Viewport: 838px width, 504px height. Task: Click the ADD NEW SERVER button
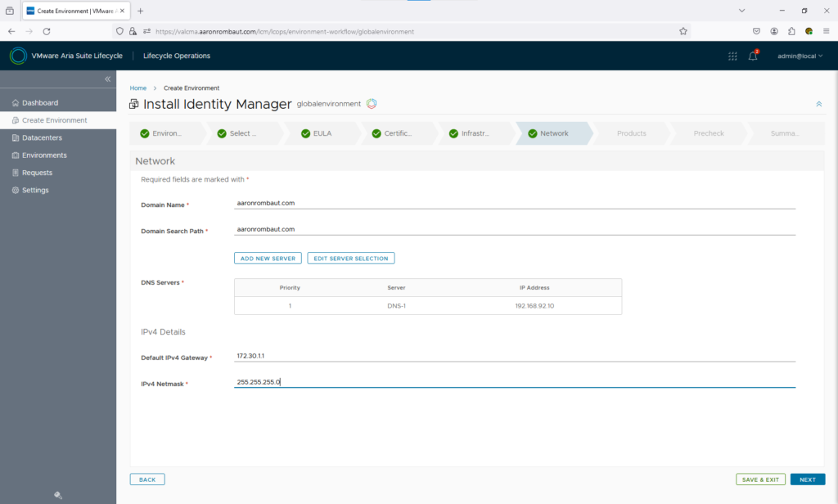(x=268, y=259)
